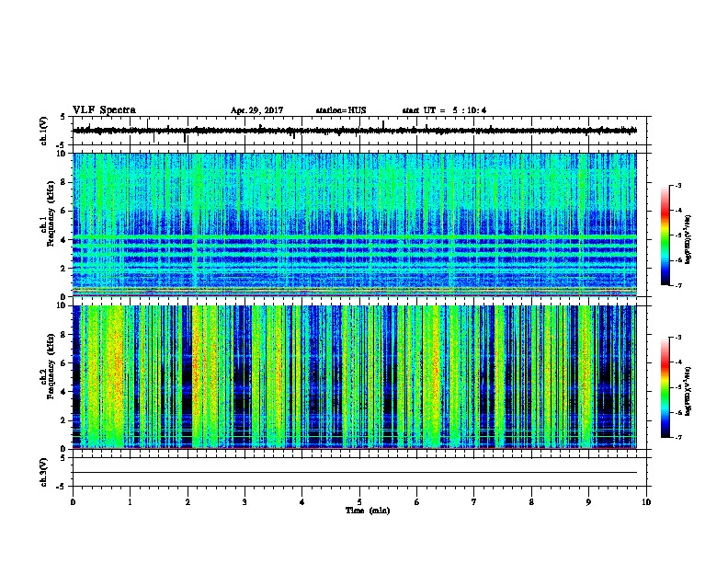728x563 pixels.
Task: Click the flat ch.3 voltage line
Action: (x=355, y=473)
